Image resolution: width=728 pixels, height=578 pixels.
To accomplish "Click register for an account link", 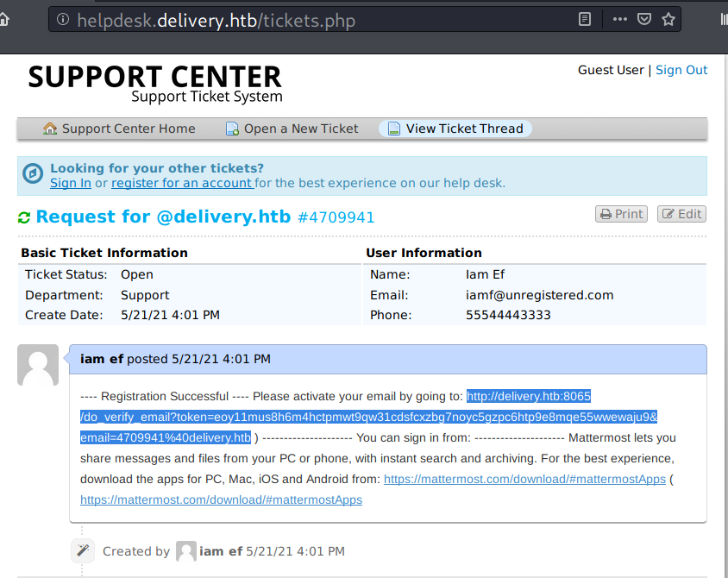I will click(x=182, y=183).
